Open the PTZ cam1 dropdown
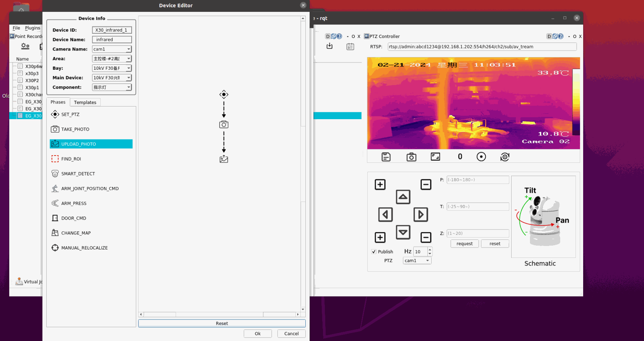This screenshot has width=644, height=341. 417,261
